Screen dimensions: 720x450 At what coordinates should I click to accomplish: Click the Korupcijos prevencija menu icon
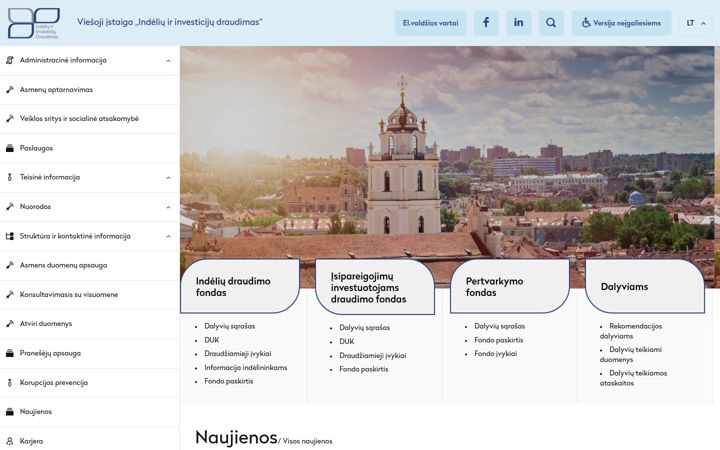pos(10,382)
